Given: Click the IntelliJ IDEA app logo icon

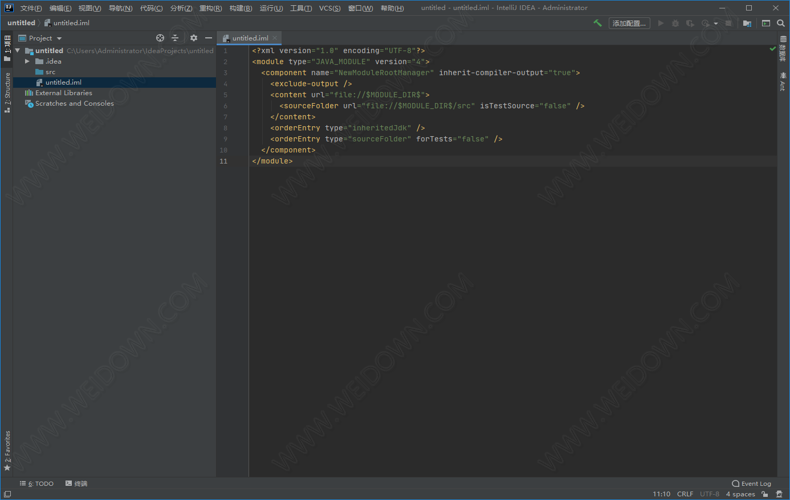Looking at the screenshot, I should point(9,8).
